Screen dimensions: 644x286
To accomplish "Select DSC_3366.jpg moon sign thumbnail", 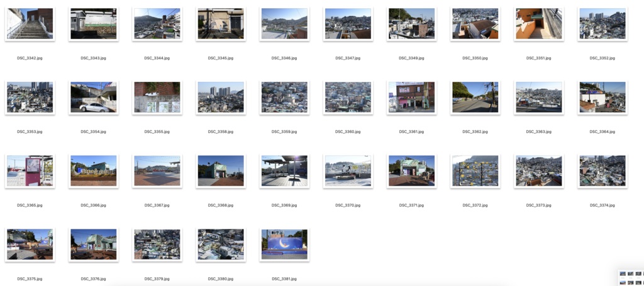I will [93, 171].
